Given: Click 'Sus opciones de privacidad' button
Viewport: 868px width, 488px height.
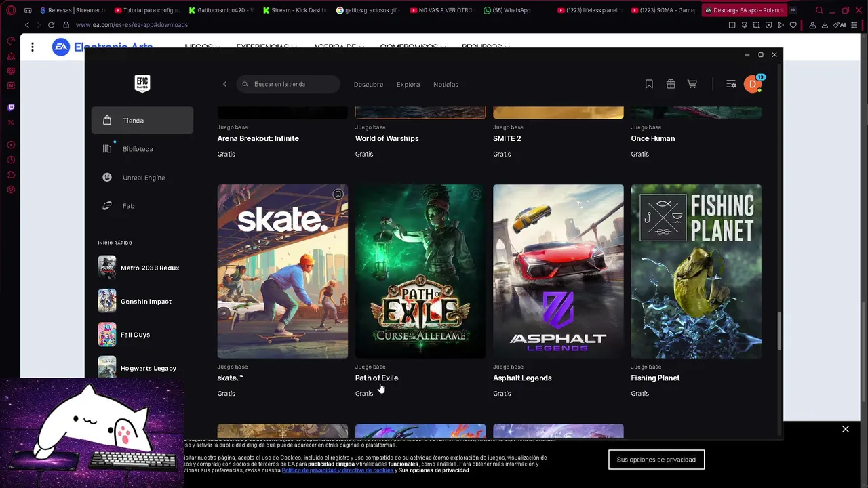Looking at the screenshot, I should click(x=656, y=460).
